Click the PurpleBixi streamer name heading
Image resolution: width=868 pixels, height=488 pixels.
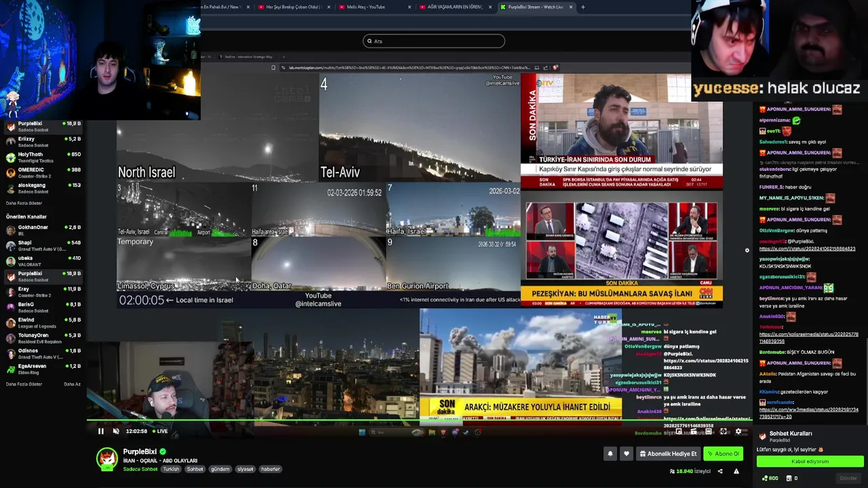(x=140, y=451)
